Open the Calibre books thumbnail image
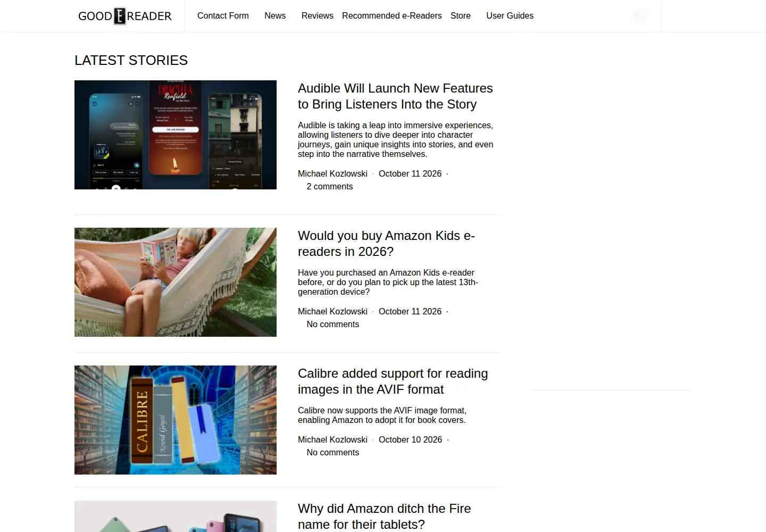766x532 pixels. [176, 420]
